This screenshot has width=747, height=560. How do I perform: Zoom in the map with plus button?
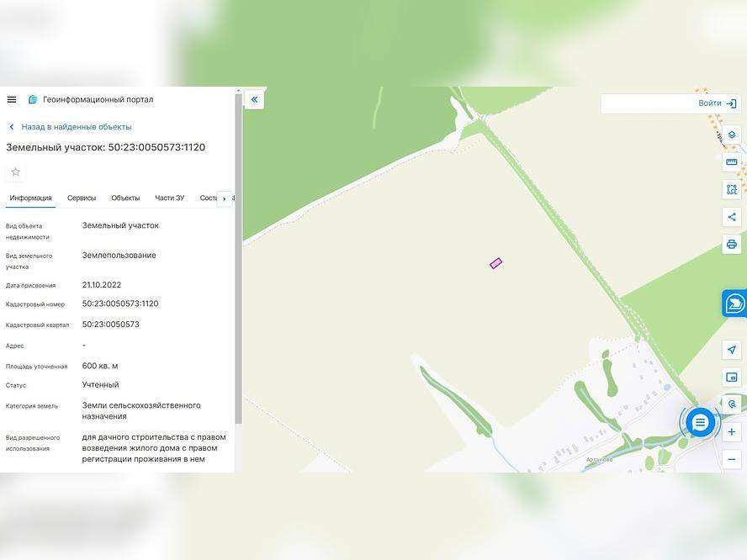click(731, 432)
